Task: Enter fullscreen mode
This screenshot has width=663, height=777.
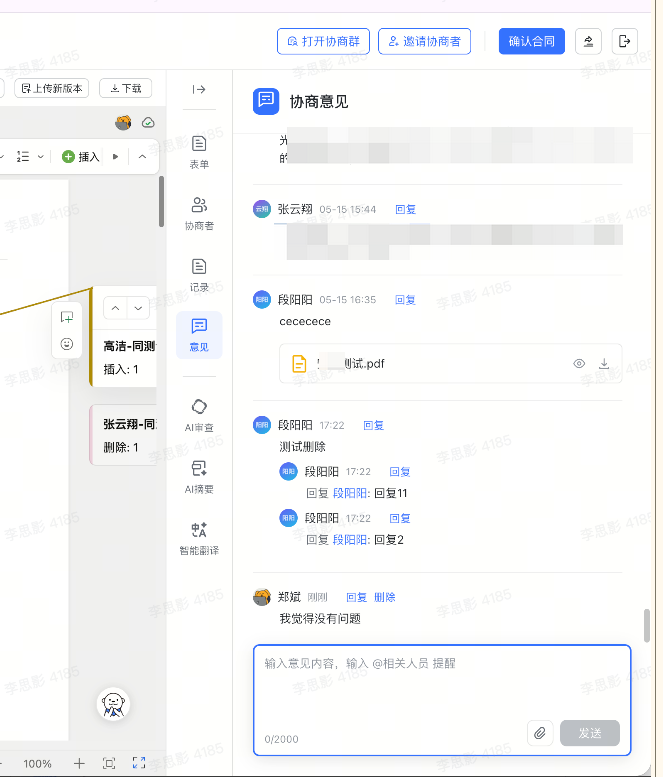Action: (139, 763)
